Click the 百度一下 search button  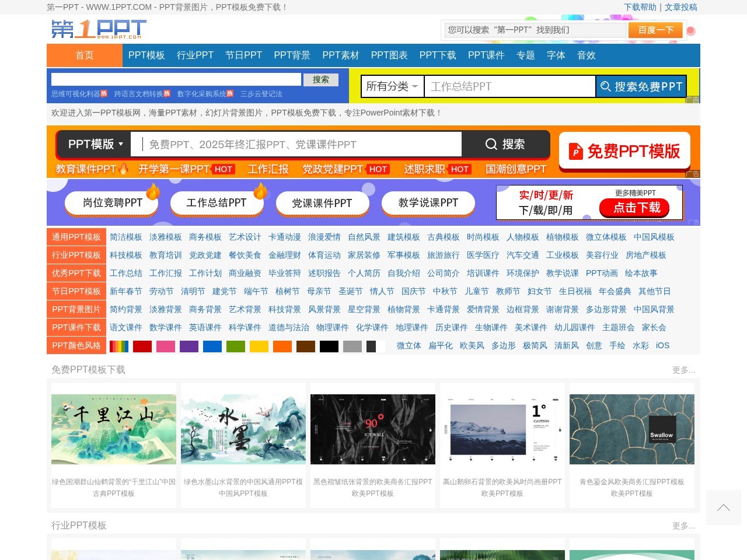point(655,30)
